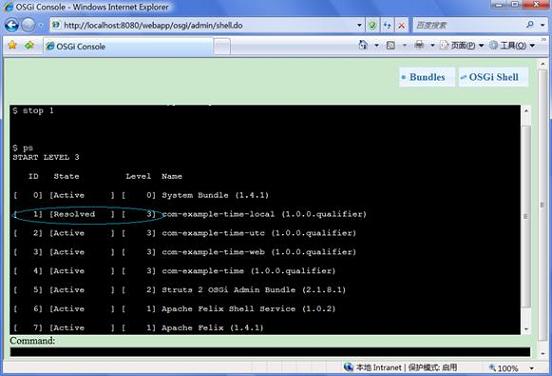Expand the Home button dropdown arrow
The width and height of the screenshot is (552, 376).
(376, 45)
